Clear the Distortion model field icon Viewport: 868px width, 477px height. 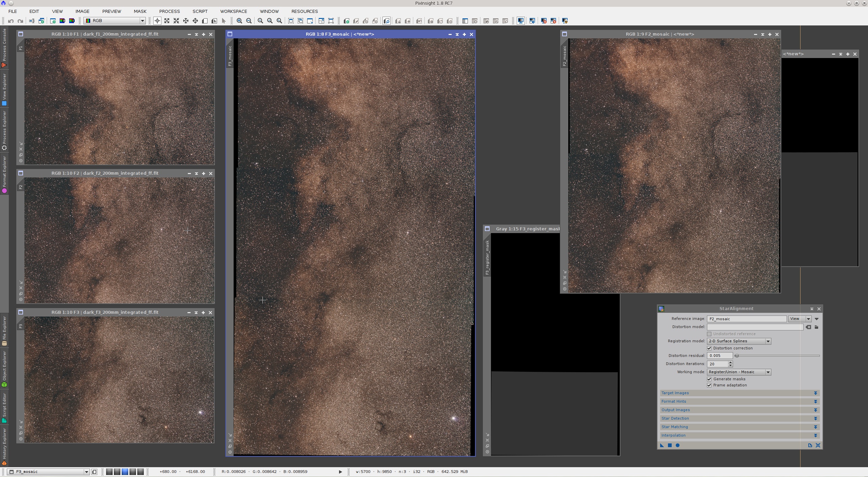pos(809,327)
